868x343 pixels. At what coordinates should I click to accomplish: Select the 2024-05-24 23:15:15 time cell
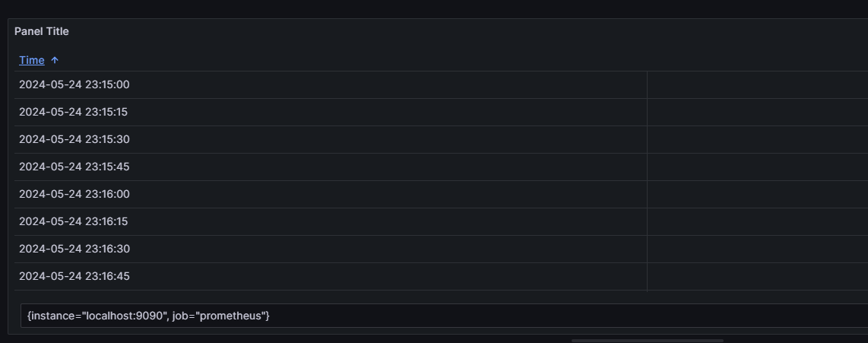[74, 112]
